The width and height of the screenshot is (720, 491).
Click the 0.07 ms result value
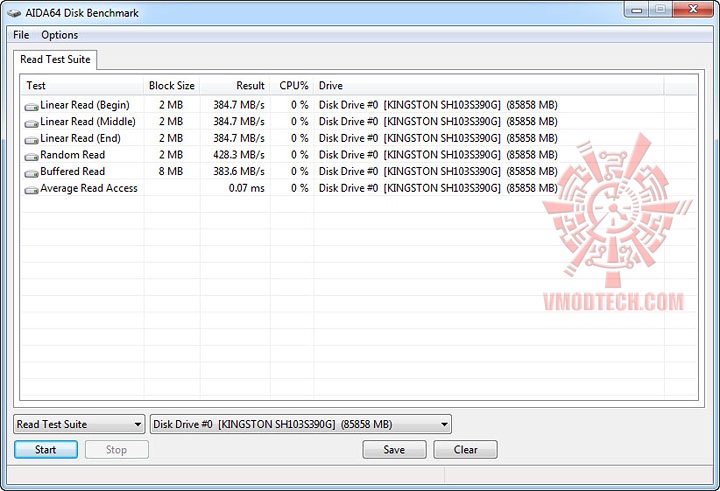click(247, 188)
